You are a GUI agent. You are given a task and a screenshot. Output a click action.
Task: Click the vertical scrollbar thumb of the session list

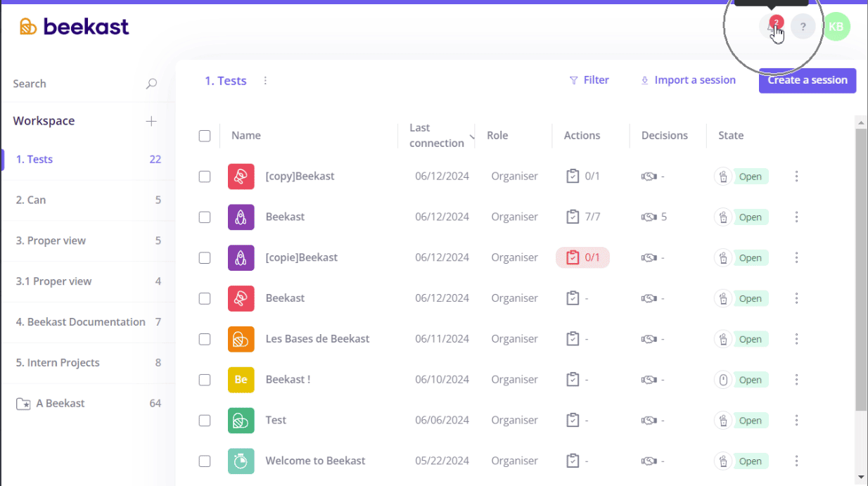coord(861,270)
